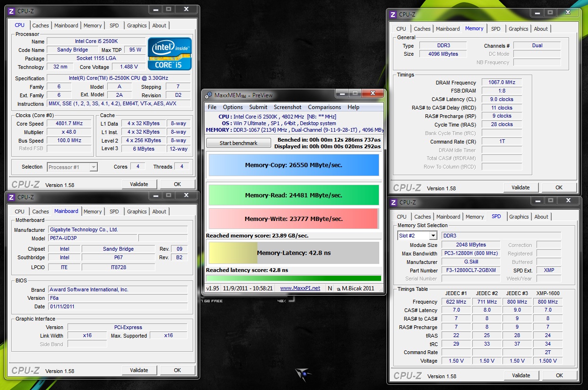Click the Core Voltage value 1.488 V
Screen dimensions: 588x390
coord(129,67)
